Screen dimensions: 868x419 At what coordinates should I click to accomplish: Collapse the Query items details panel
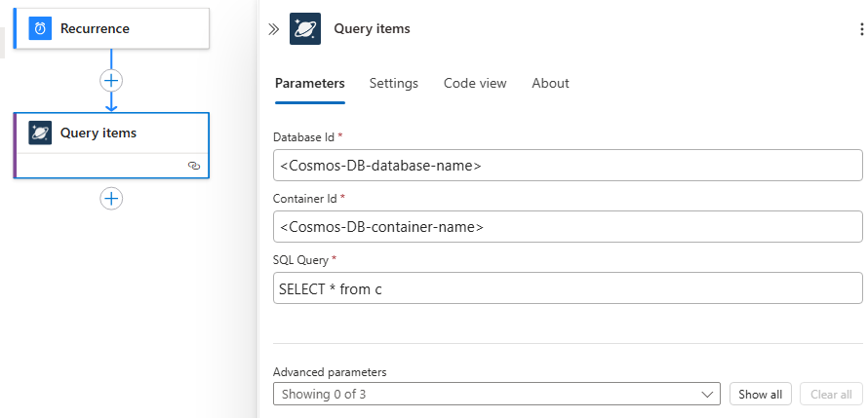click(274, 29)
